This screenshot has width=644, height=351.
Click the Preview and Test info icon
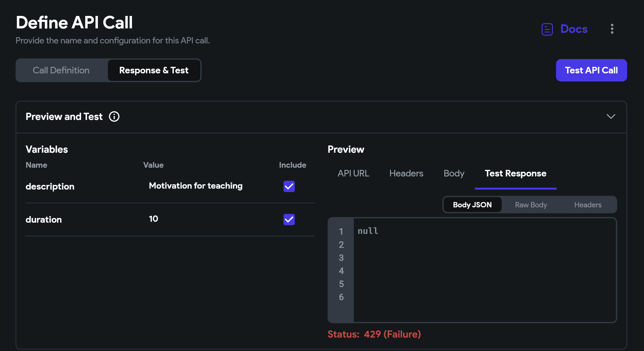pos(114,116)
